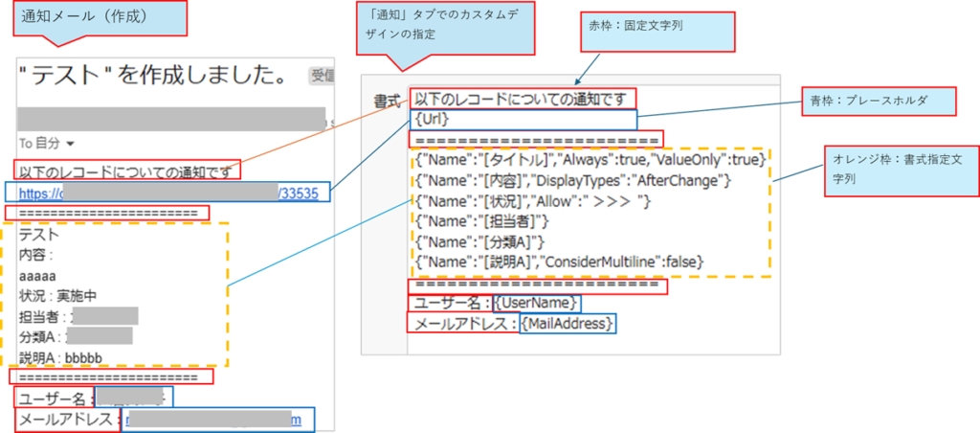980x433 pixels.
Task: Click the {UserName} placeholder in format text
Action: tap(536, 303)
